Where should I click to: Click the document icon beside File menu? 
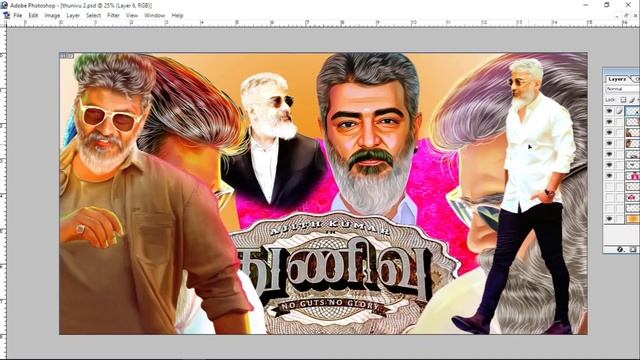[x=6, y=15]
